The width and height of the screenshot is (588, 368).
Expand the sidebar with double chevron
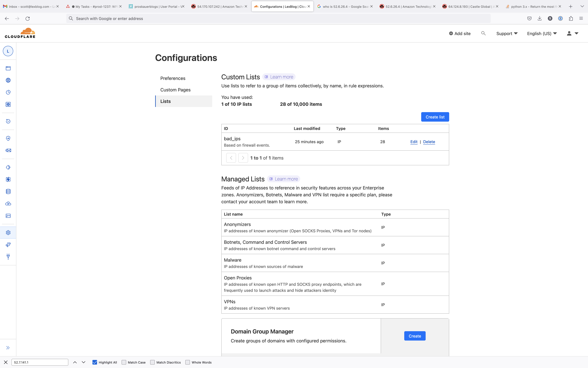[8, 348]
